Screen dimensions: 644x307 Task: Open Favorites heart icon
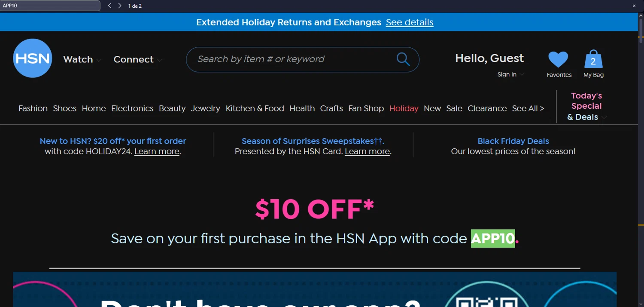click(x=558, y=60)
